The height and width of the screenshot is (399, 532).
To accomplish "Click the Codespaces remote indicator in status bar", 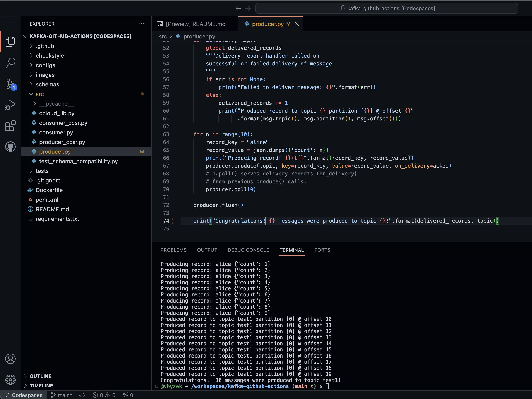I will (x=24, y=395).
